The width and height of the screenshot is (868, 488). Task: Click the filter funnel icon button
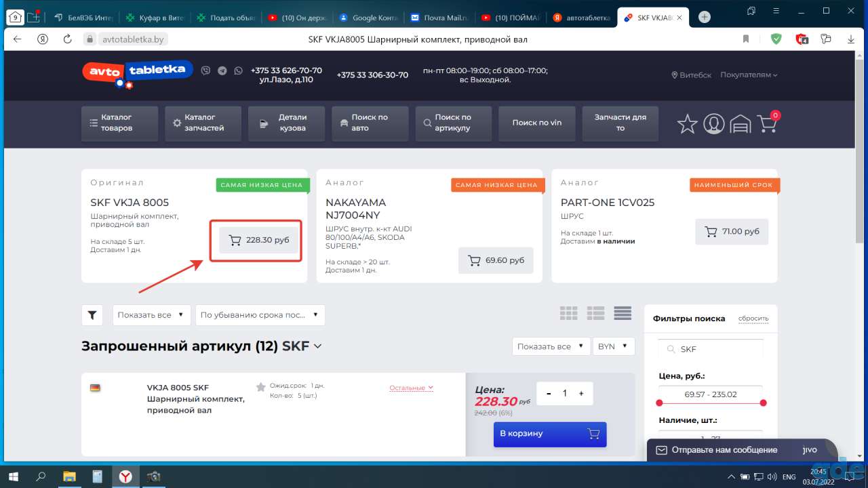coord(92,315)
